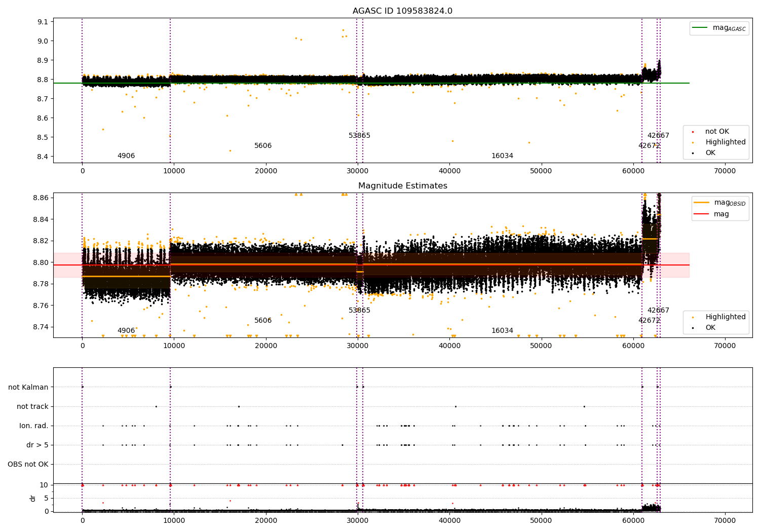The height and width of the screenshot is (532, 760).
Task: Click the x-axis tick 30000 in the dr plot
Action: coord(358,521)
